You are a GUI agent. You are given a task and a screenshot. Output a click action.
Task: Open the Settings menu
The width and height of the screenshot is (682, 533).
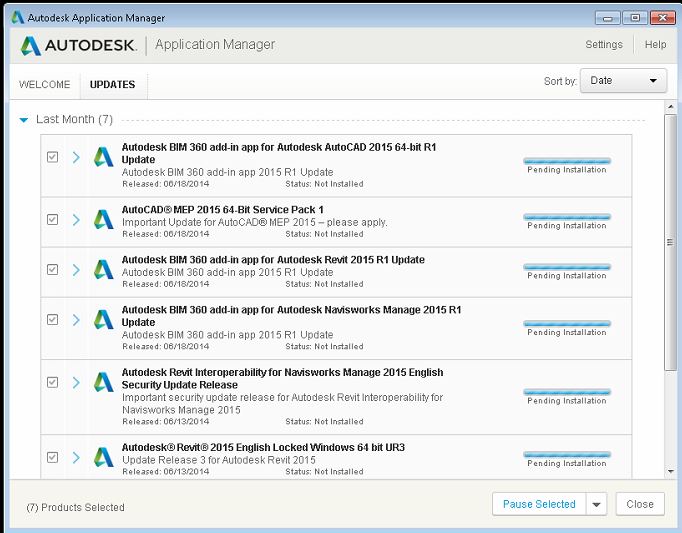point(603,45)
